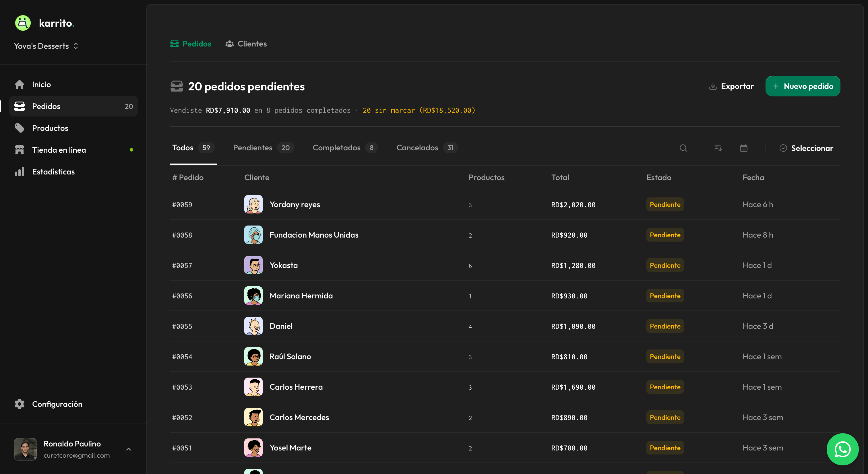Click Pendiente badge on order #0055
Image resolution: width=868 pixels, height=474 pixels.
pos(665,326)
